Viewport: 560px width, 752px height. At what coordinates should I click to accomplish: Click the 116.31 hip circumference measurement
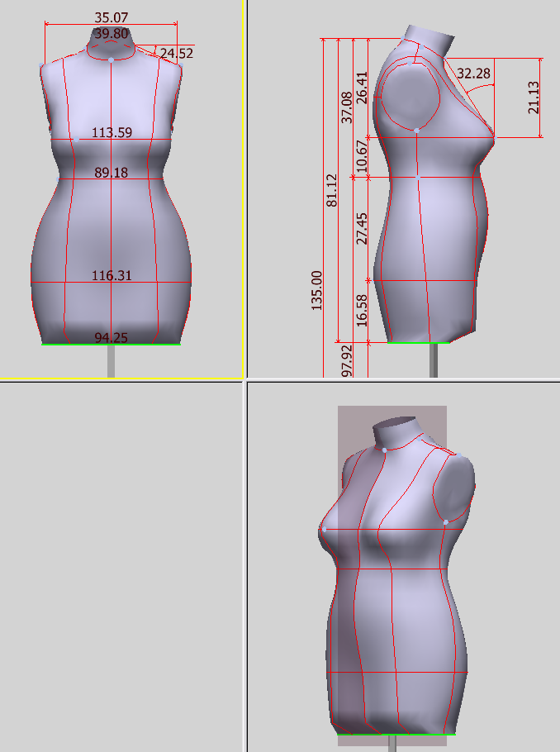pyautogui.click(x=112, y=276)
